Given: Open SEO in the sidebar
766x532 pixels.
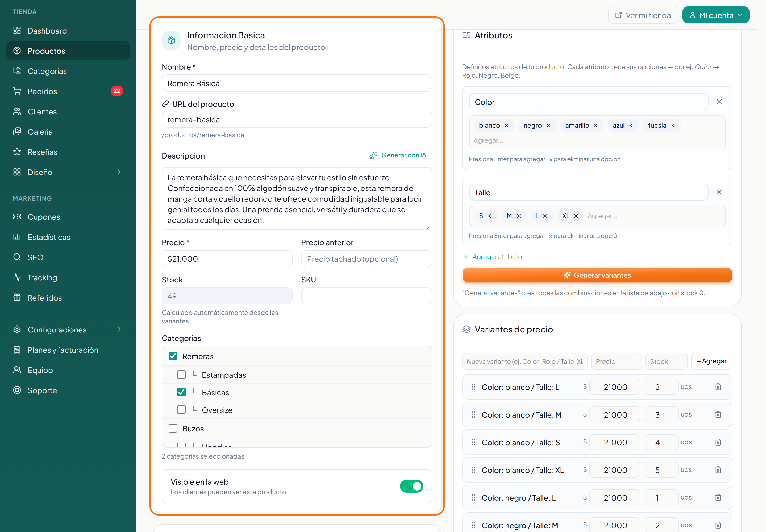Looking at the screenshot, I should pyautogui.click(x=68, y=257).
